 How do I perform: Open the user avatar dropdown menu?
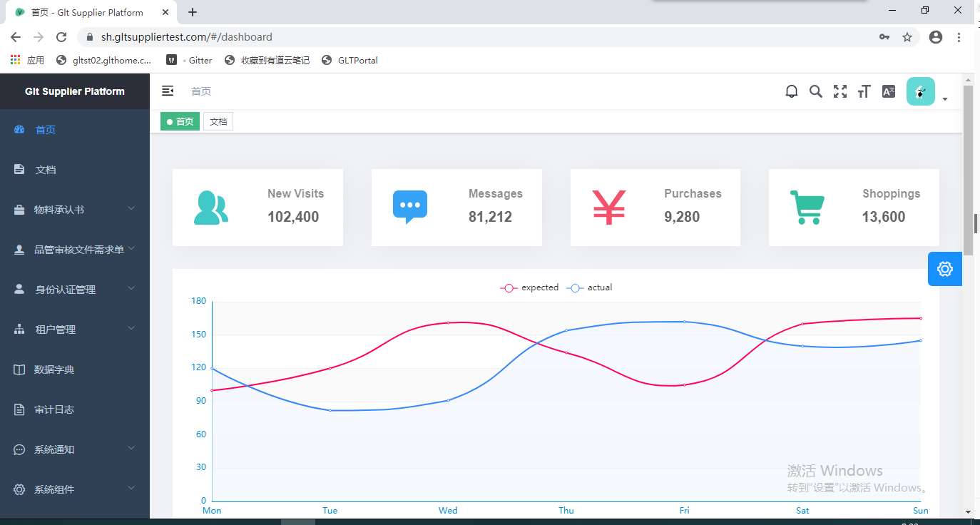[926, 92]
